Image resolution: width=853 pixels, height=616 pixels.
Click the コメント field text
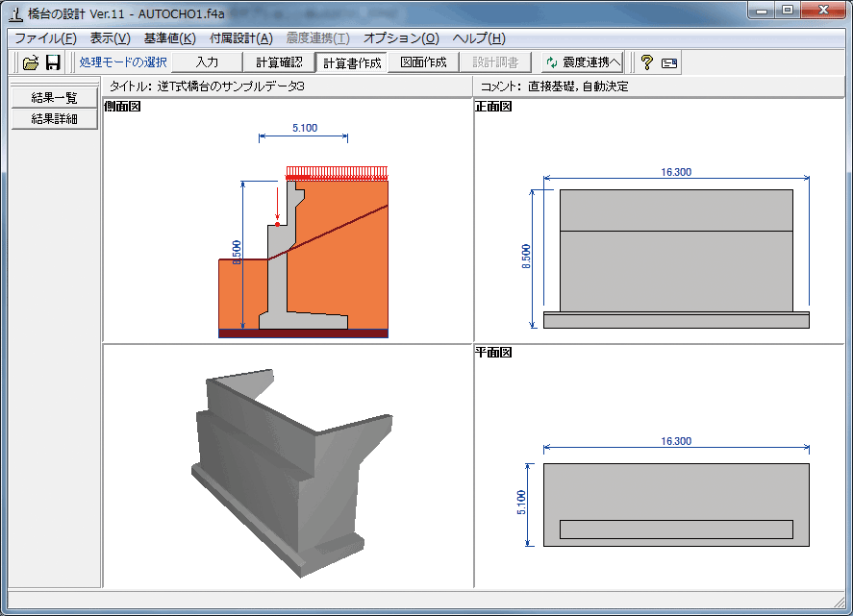[554, 86]
